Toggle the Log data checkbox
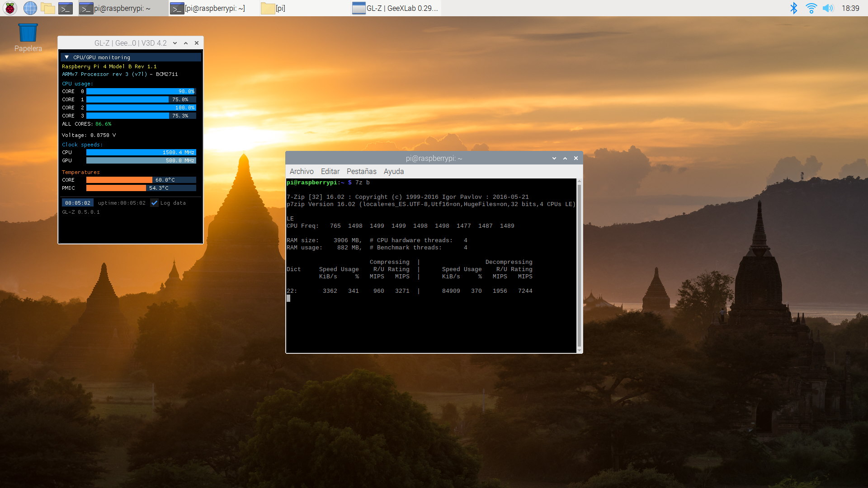868x488 pixels. pos(155,203)
